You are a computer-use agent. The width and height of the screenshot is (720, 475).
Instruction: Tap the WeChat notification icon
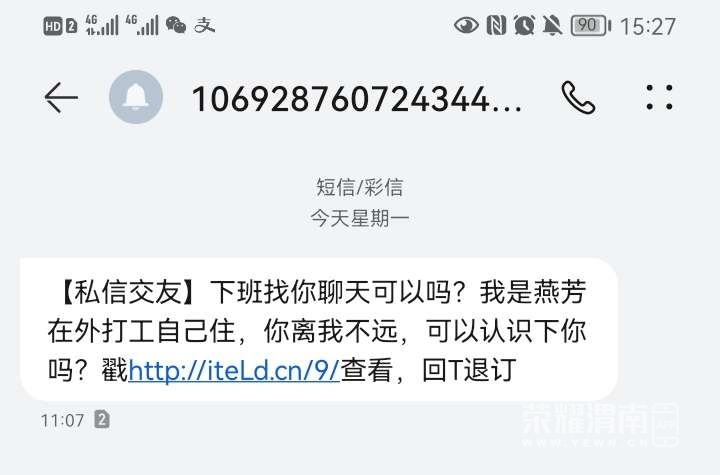(x=175, y=25)
